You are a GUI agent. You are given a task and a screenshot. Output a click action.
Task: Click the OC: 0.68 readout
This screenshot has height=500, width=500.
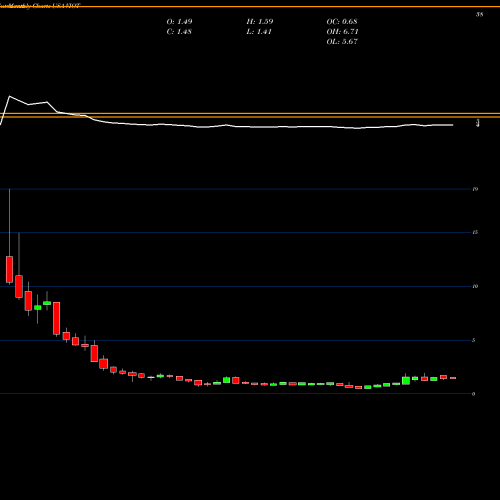tap(342, 22)
